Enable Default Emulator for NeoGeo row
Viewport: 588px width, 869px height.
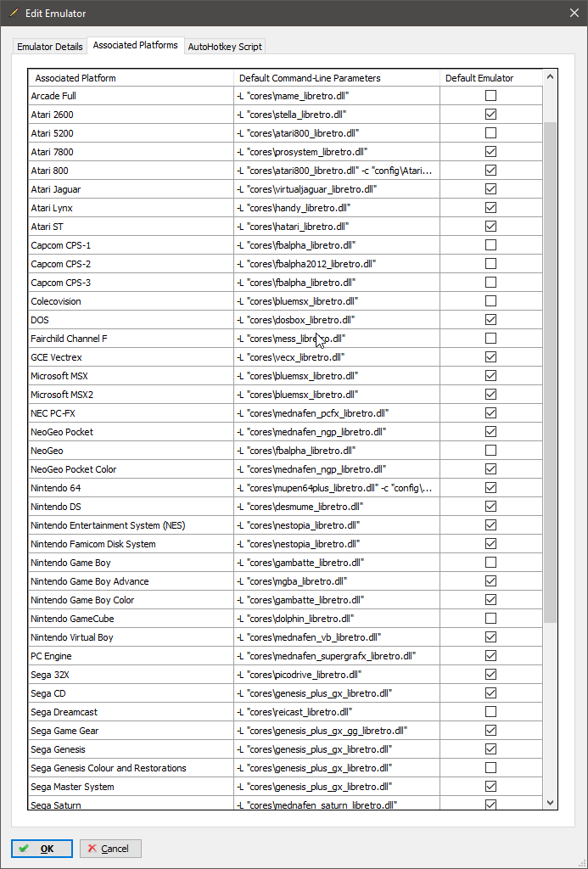(x=490, y=451)
